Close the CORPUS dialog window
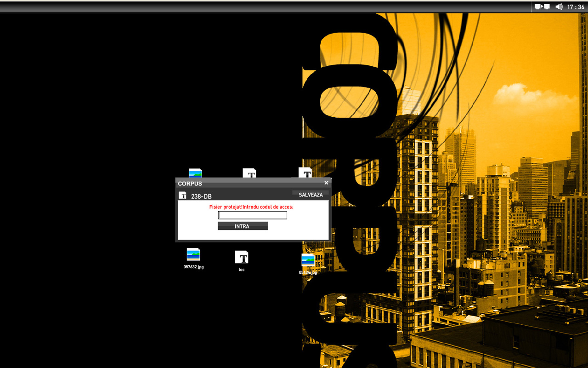Viewport: 588px width, 368px height. click(x=326, y=183)
